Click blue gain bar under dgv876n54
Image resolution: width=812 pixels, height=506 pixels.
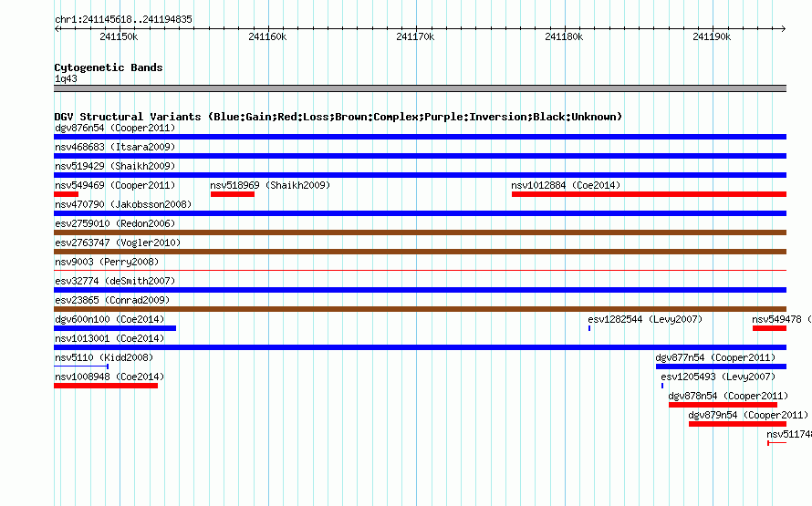[420, 137]
